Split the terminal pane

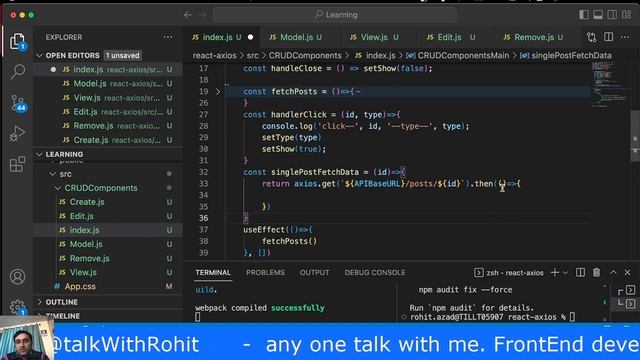tap(580, 272)
